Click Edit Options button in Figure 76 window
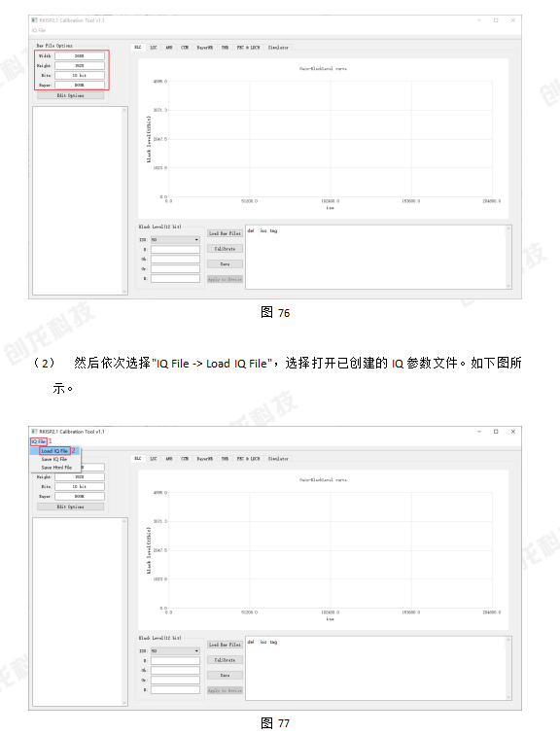 70,95
